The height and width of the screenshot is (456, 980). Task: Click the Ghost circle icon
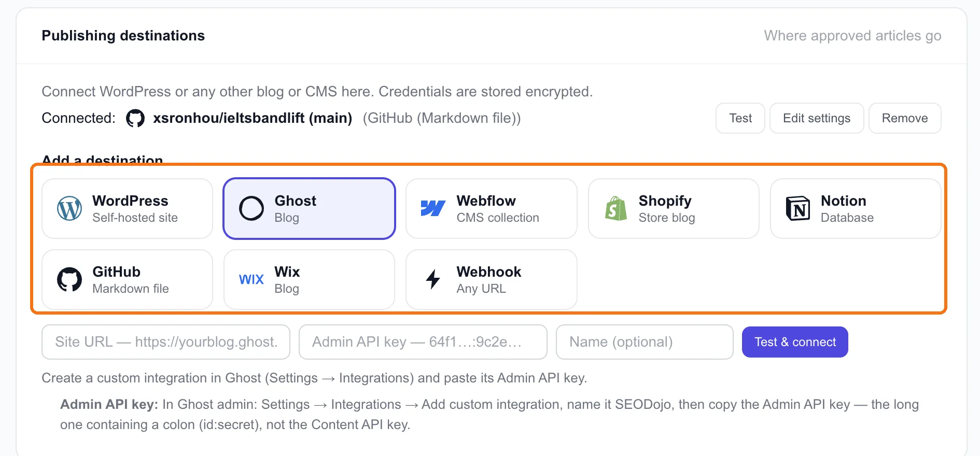pos(251,209)
